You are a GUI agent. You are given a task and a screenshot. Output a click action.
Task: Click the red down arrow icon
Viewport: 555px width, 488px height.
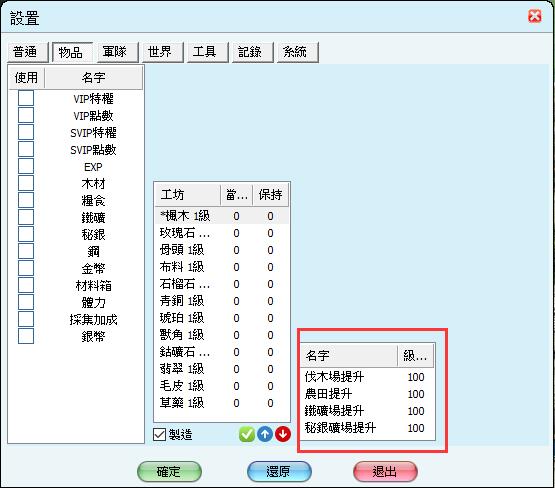point(283,434)
